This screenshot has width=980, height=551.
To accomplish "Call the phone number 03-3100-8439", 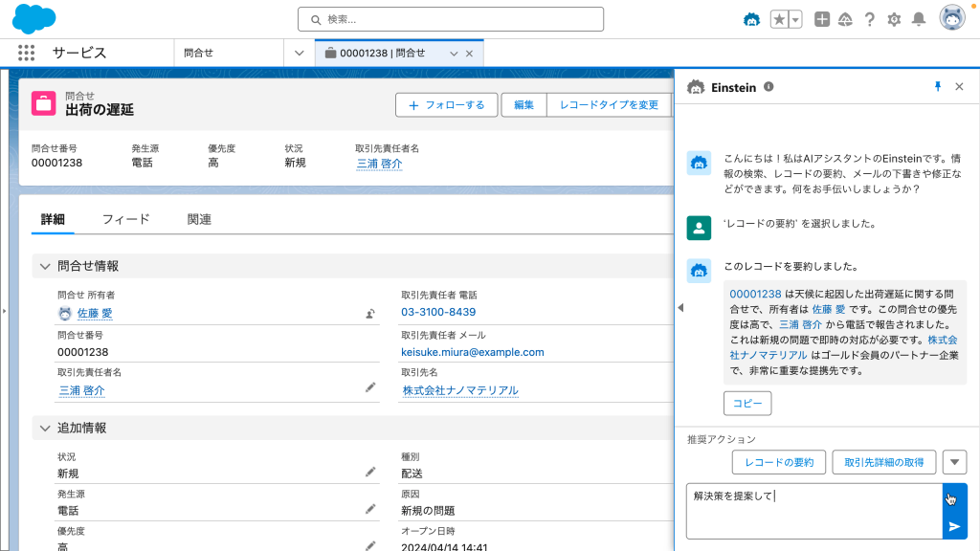I will click(438, 312).
